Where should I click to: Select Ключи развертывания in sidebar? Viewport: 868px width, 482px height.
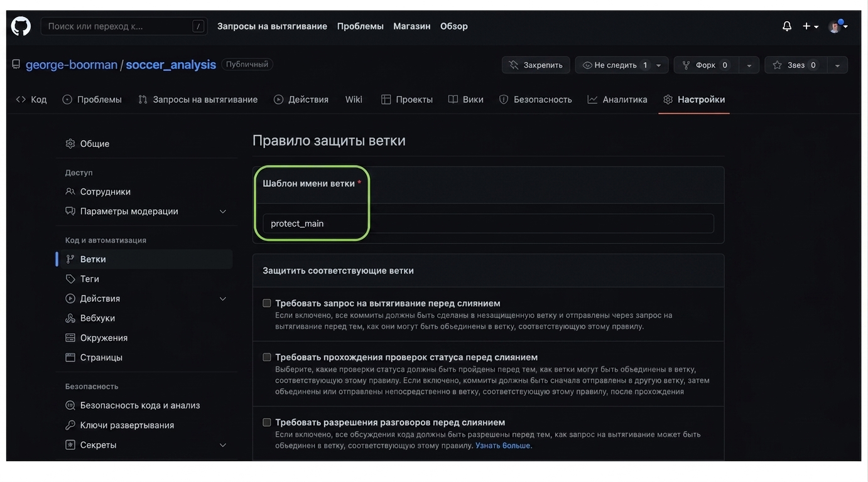(147, 425)
